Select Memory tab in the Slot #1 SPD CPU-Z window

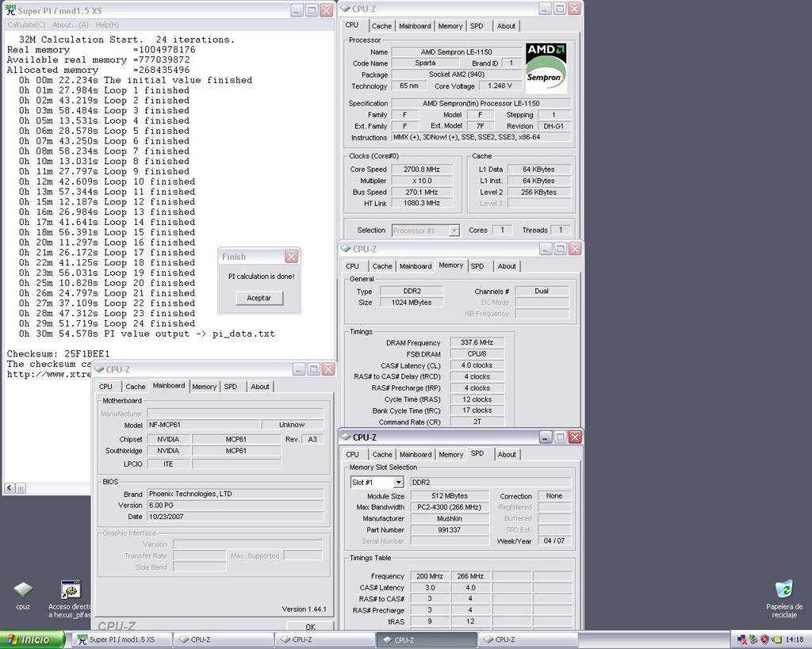450,454
